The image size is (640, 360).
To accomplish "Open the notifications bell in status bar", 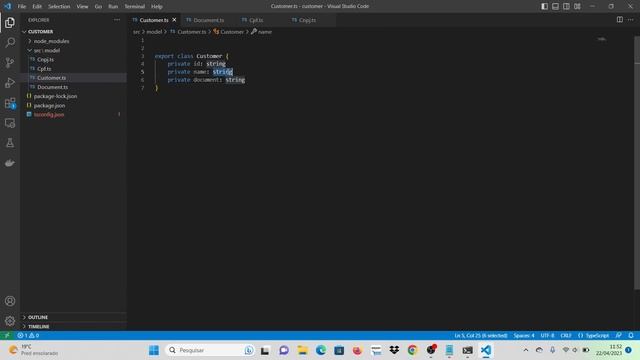I will tap(631, 336).
